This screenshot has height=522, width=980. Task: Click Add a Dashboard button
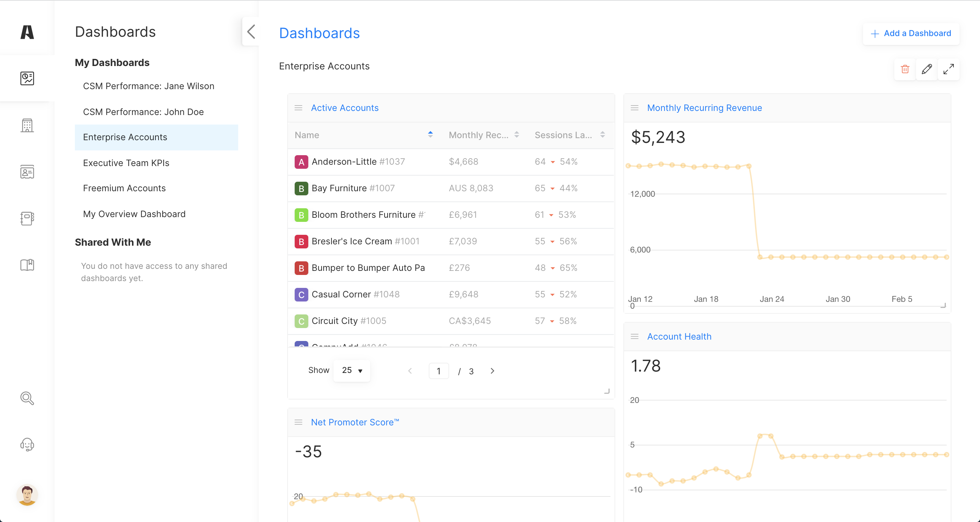point(911,33)
